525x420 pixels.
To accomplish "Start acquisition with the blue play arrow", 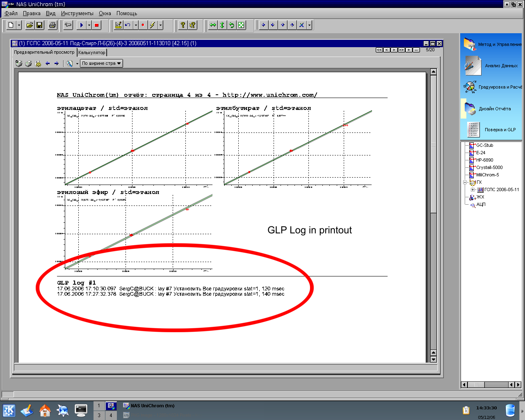I will pyautogui.click(x=81, y=25).
